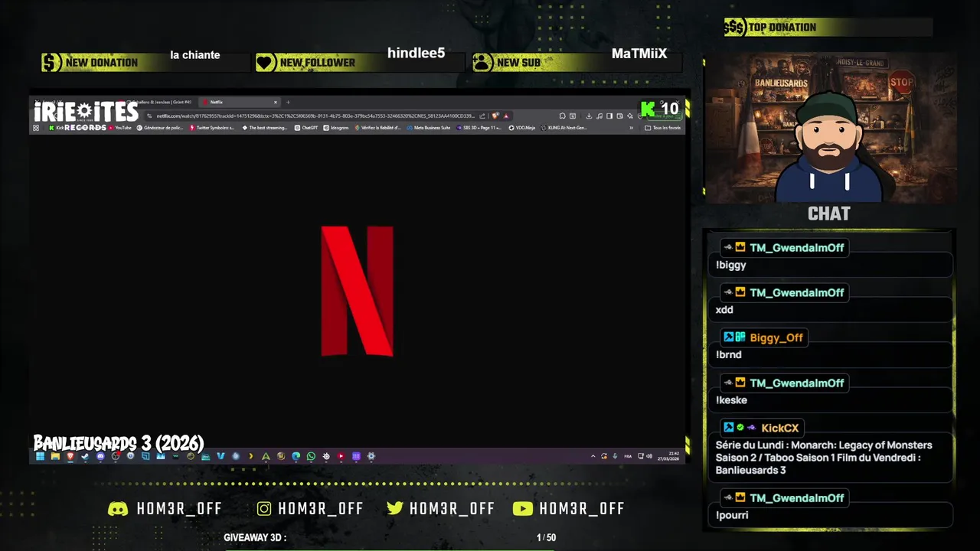Click Biggy_Off username in chat
This screenshot has width=980, height=551.
[776, 337]
